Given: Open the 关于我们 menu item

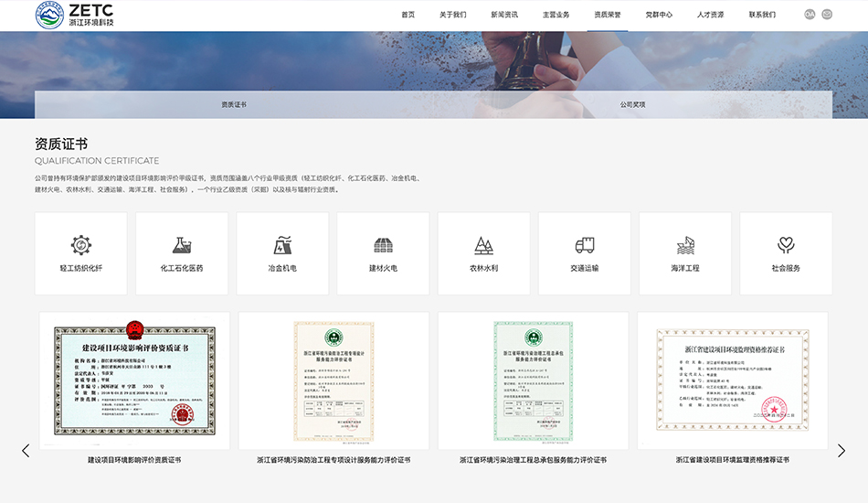Looking at the screenshot, I should click(x=452, y=15).
